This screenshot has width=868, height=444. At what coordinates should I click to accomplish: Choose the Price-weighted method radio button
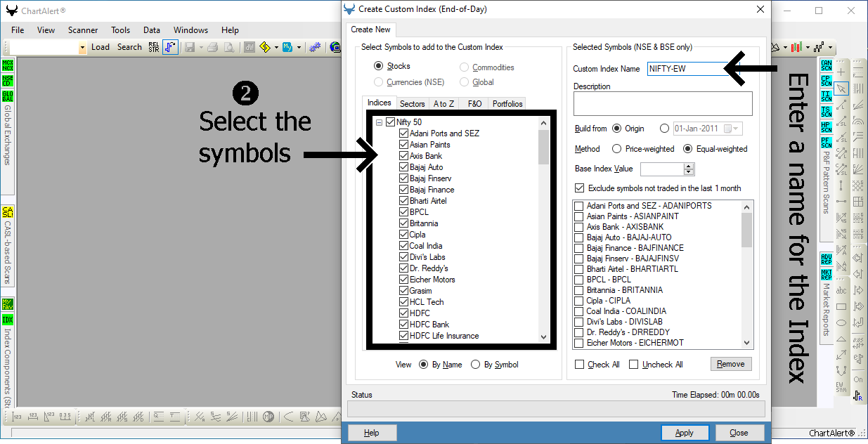pos(617,149)
